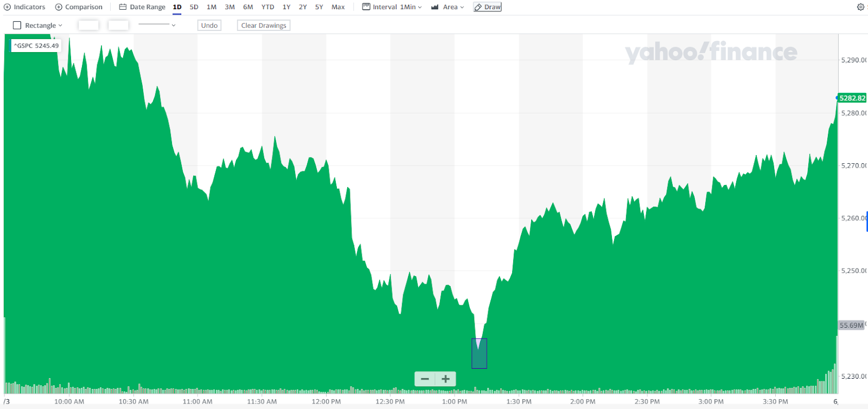Clear Drawings from the chart

click(264, 25)
